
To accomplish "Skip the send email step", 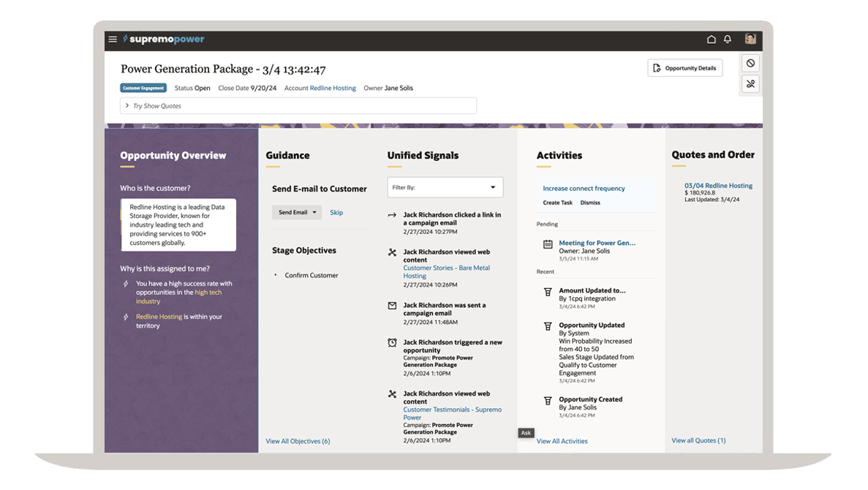I will point(336,213).
